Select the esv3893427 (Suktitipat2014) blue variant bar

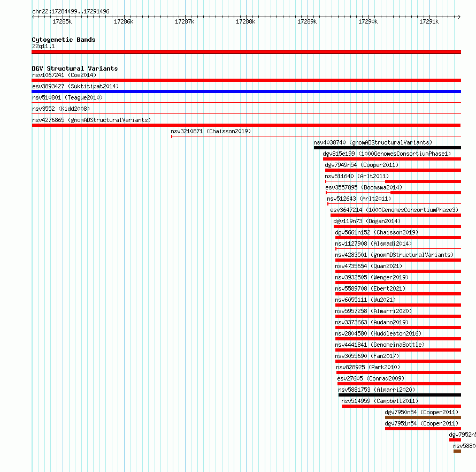246,92
